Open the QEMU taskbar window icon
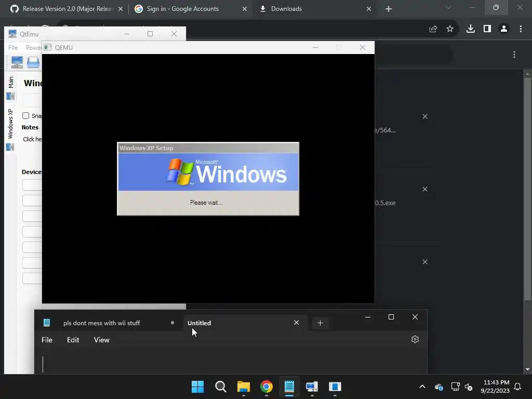 (x=335, y=387)
